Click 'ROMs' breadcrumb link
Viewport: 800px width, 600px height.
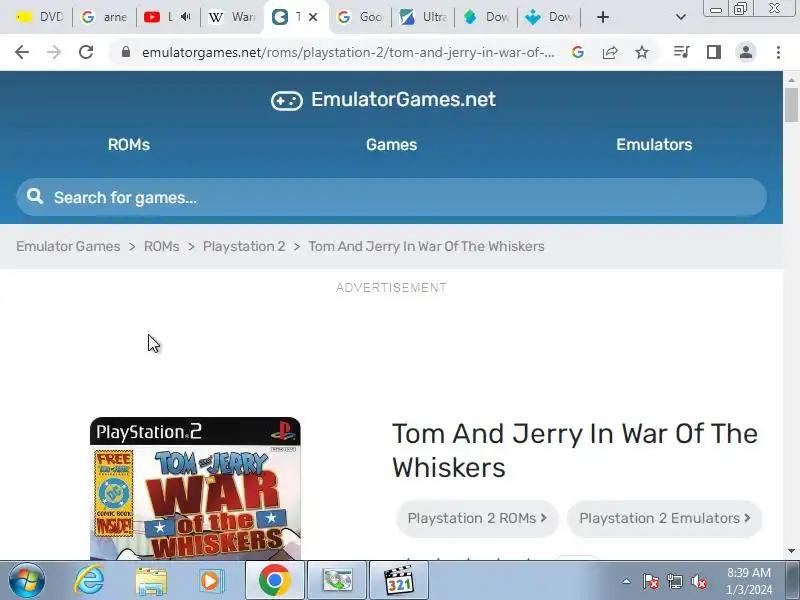coord(161,246)
